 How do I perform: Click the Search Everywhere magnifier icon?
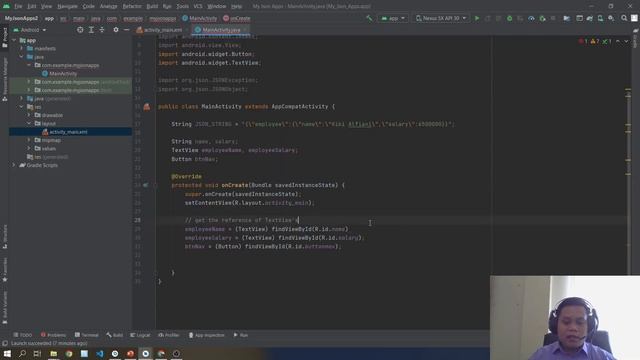pos(624,18)
